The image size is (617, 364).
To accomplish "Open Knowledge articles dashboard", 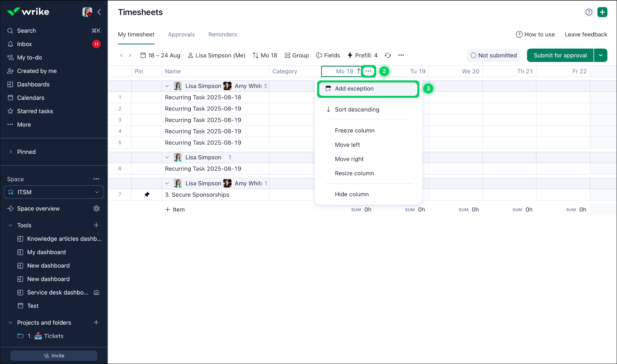I will pos(60,239).
